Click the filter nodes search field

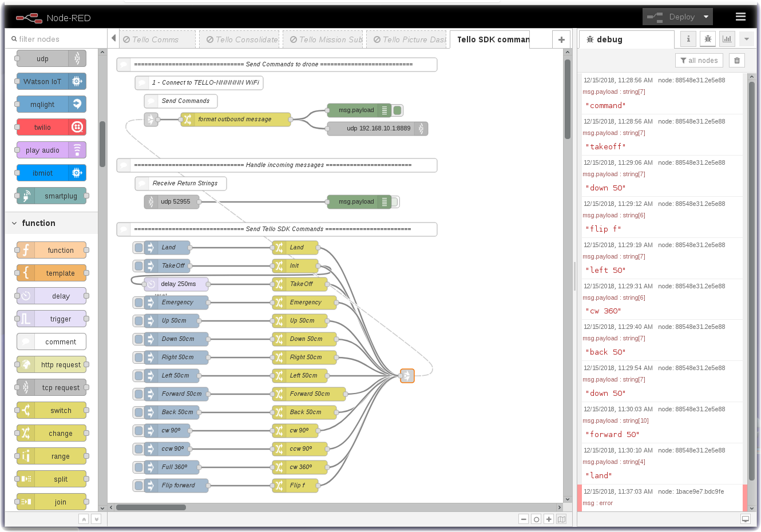point(54,39)
